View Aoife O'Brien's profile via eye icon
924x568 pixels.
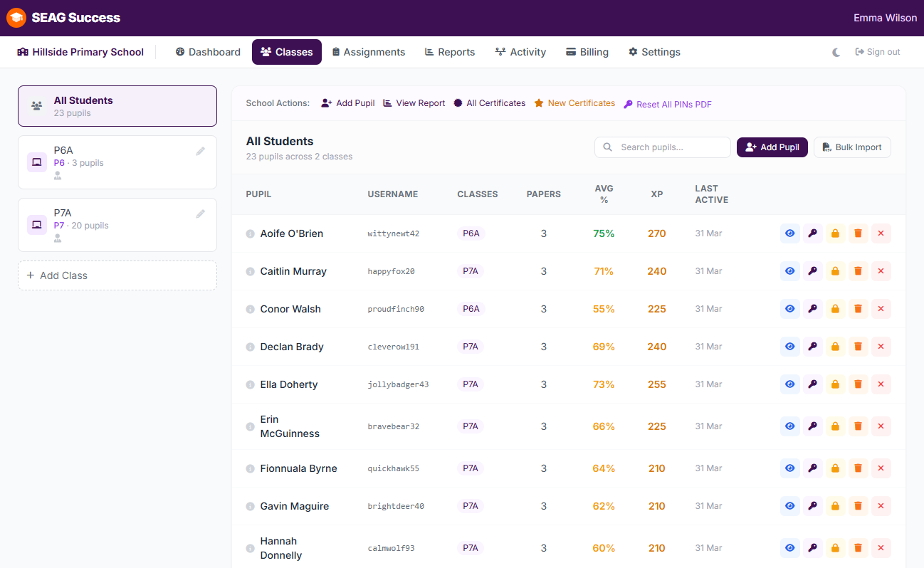coord(790,233)
